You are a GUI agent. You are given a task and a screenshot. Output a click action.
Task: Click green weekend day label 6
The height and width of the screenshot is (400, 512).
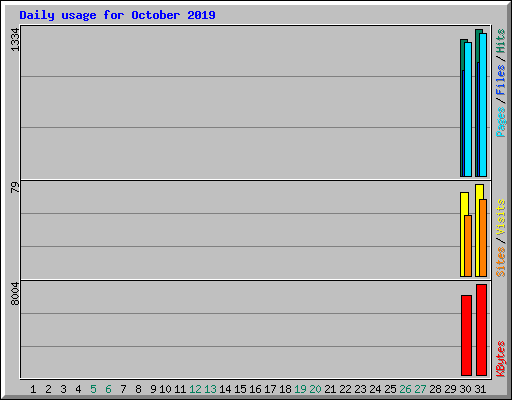108,389
